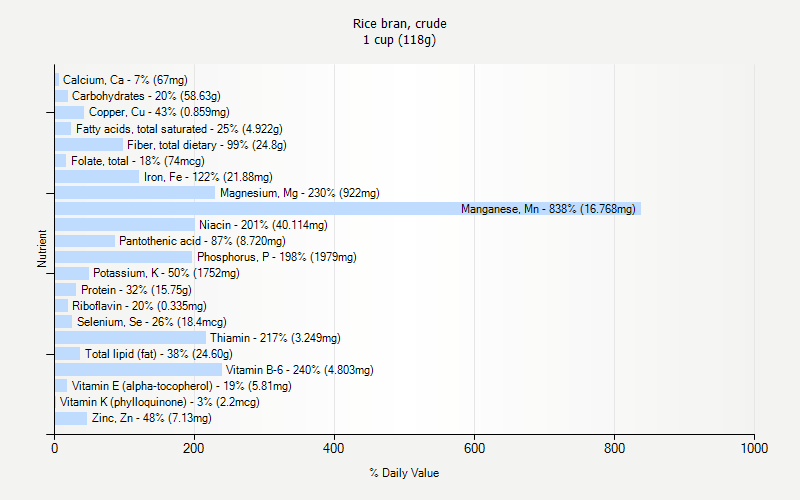The width and height of the screenshot is (800, 500).
Task: Select Fiber, total dietary - 99% label
Action: pos(207,145)
